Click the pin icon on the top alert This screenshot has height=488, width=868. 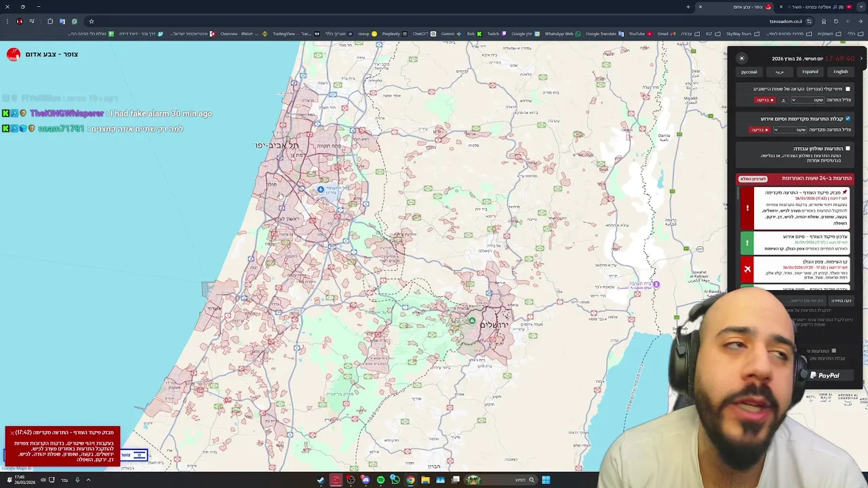tap(844, 192)
